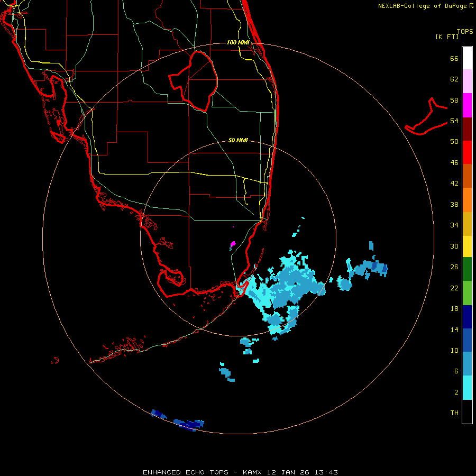Click the '66' legend value
The width and height of the screenshot is (476, 476).
tap(454, 59)
